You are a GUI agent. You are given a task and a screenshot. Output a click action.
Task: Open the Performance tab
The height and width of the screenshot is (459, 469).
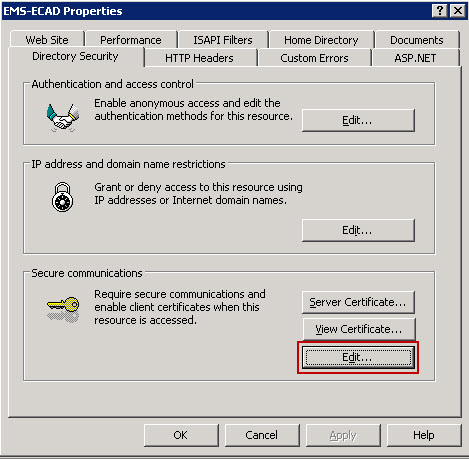[131, 40]
